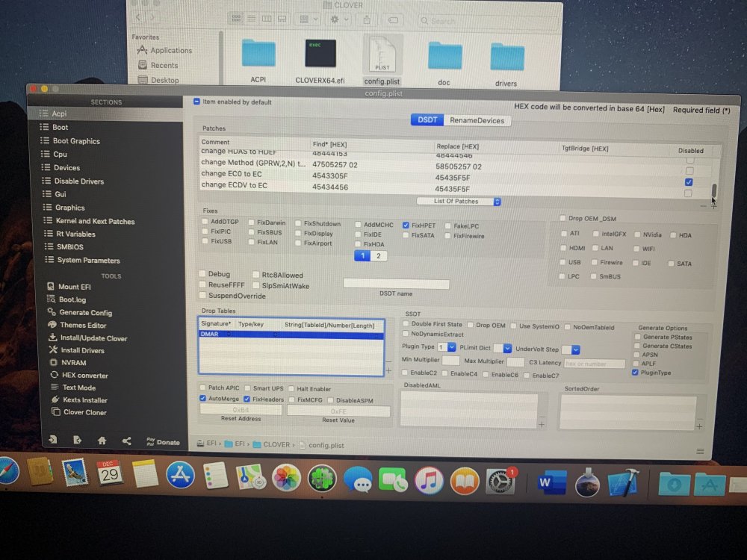Open the UnderVolt Step dropdown

[571, 349]
